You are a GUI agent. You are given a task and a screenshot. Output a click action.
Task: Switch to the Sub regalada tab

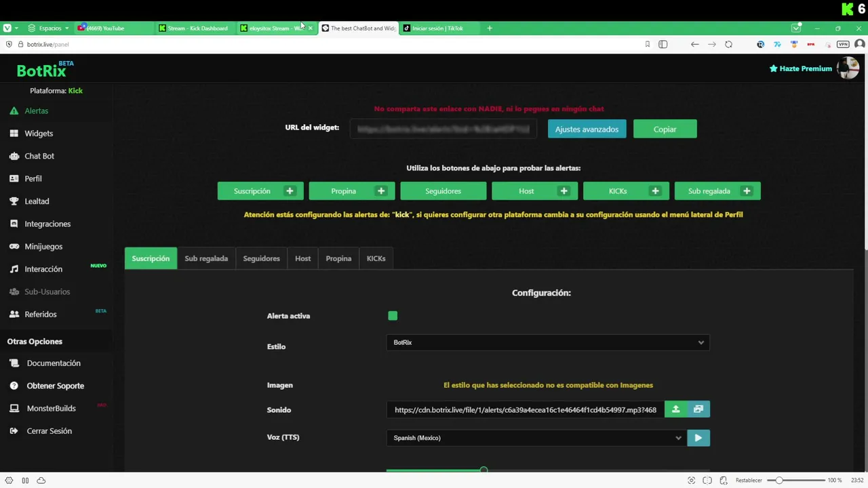[206, 258]
